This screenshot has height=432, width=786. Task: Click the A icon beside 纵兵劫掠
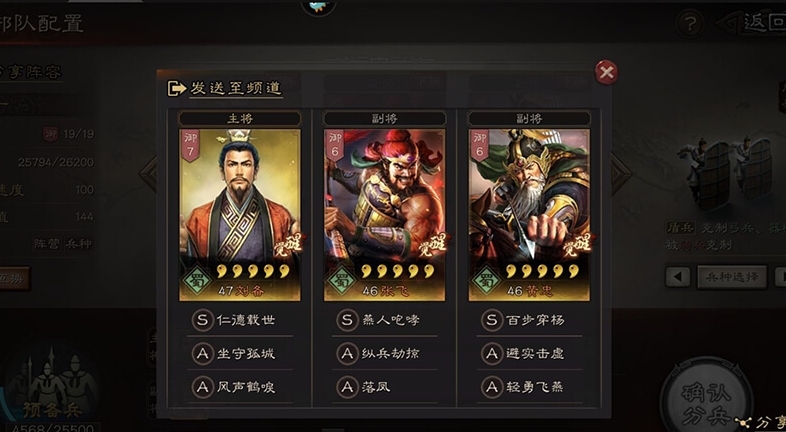pos(347,353)
